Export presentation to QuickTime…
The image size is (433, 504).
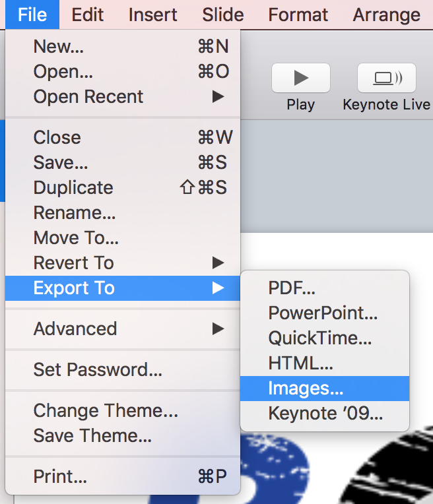(x=325, y=338)
